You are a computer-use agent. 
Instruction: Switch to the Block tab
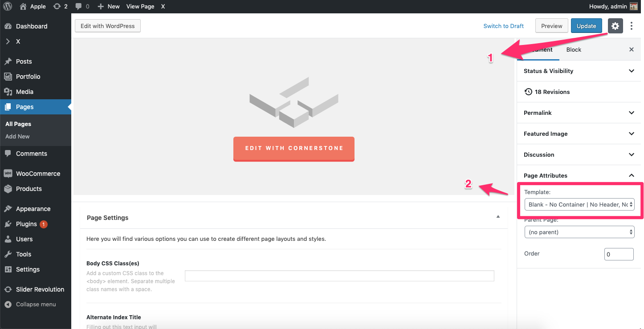(574, 49)
